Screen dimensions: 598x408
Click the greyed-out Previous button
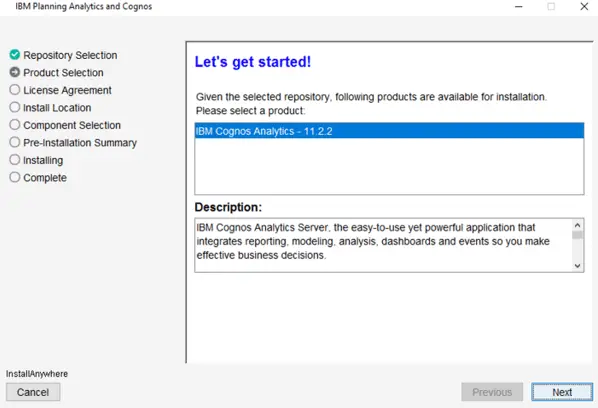[492, 392]
